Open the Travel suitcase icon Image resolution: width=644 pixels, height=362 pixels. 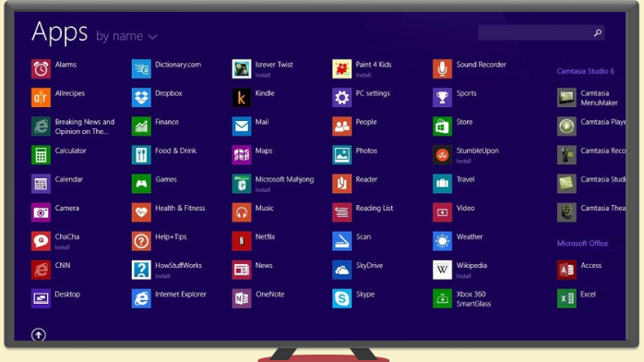(442, 184)
